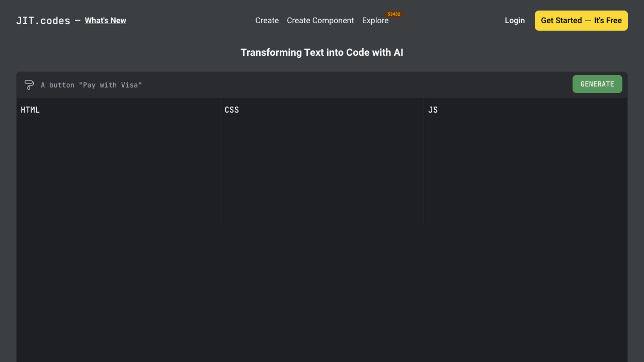Click the 53432 badge above Explore

pyautogui.click(x=393, y=14)
